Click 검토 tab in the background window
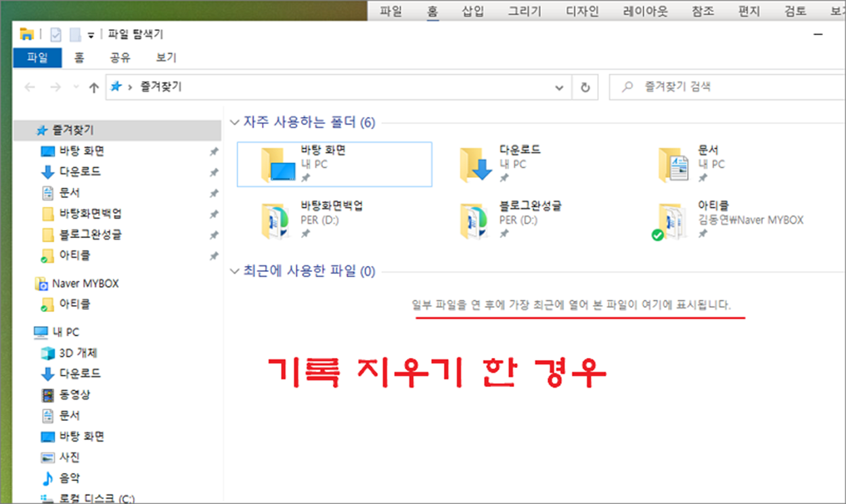 795,11
